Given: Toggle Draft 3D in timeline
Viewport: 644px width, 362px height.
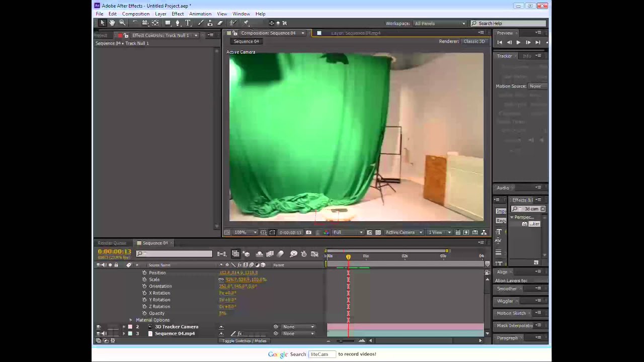Looking at the screenshot, I should [246, 254].
